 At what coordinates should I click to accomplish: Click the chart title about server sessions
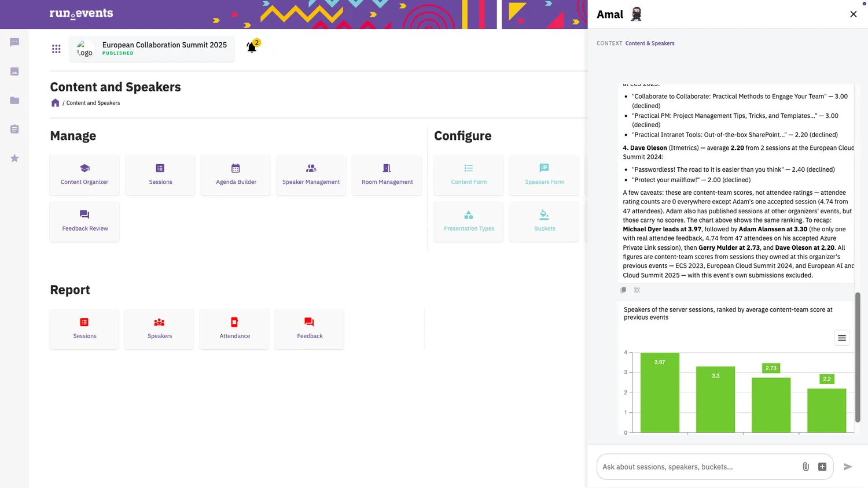pyautogui.click(x=728, y=313)
